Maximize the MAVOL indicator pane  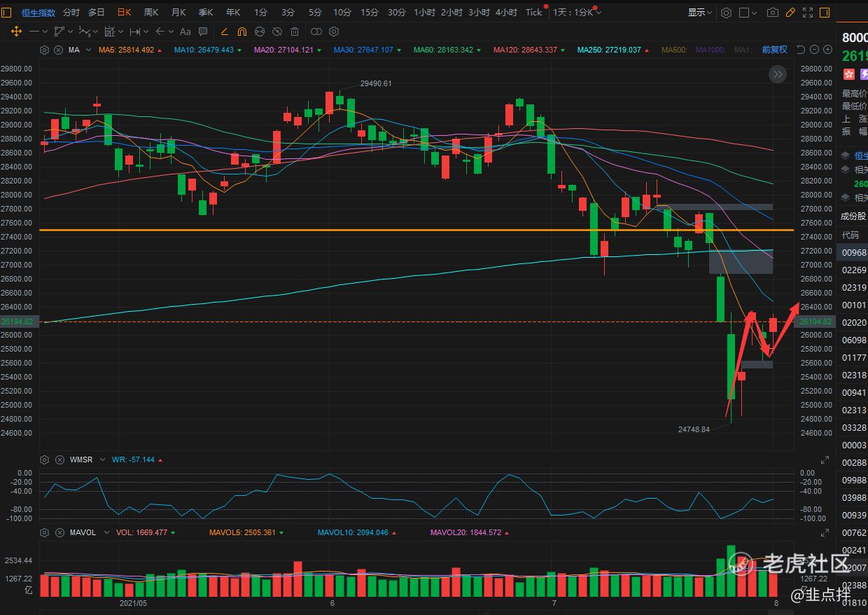coord(825,533)
